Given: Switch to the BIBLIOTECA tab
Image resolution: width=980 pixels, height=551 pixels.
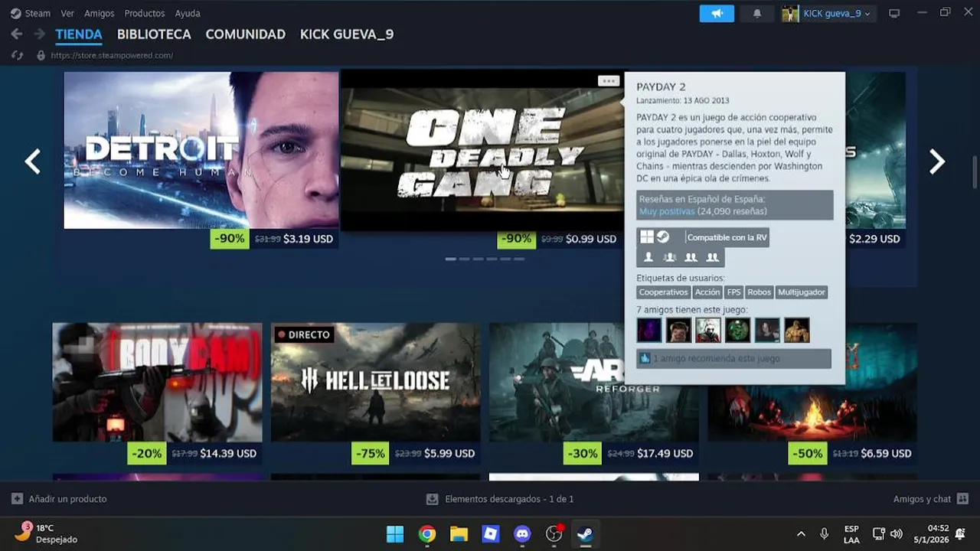Looking at the screenshot, I should (154, 34).
